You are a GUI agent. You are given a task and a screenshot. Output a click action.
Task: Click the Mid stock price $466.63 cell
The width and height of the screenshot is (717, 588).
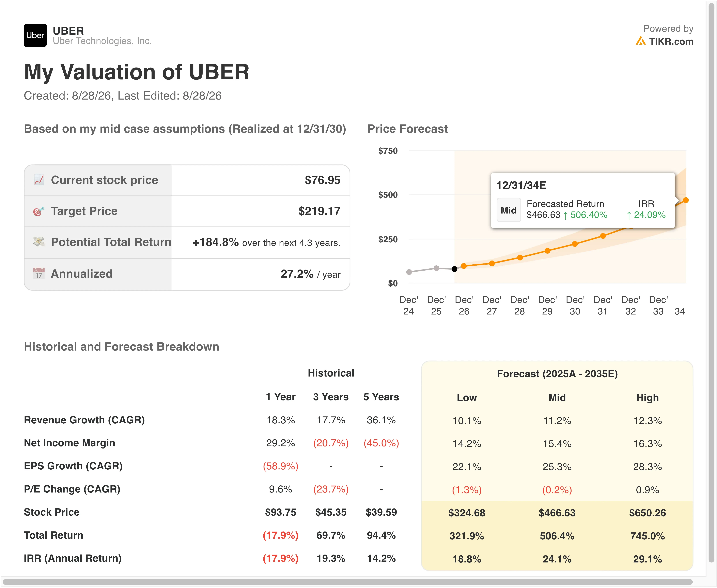(x=557, y=513)
